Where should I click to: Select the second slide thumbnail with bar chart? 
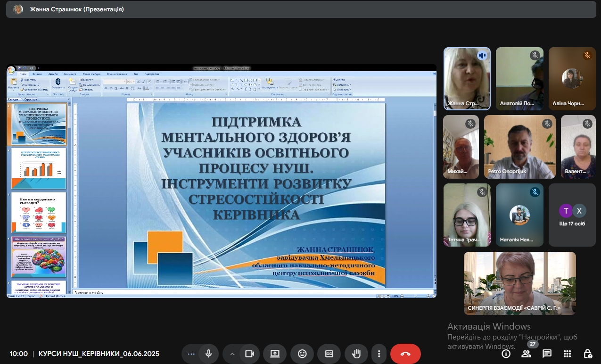click(x=39, y=168)
